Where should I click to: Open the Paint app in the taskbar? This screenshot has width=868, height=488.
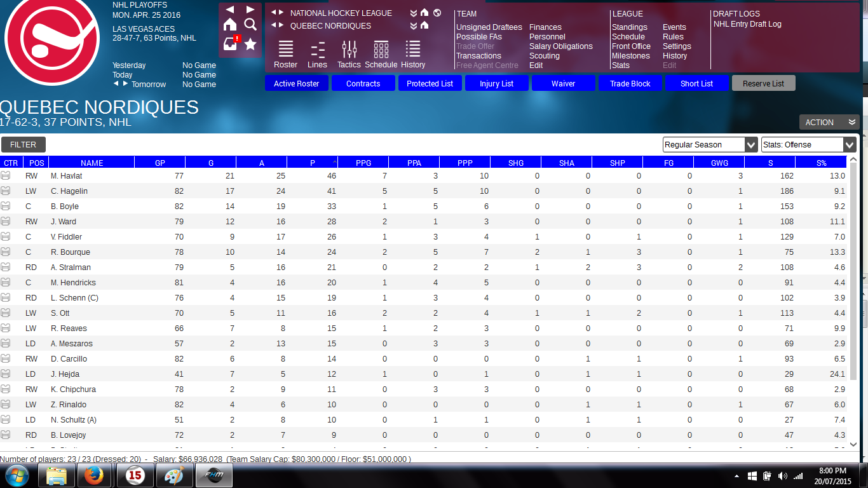point(173,475)
